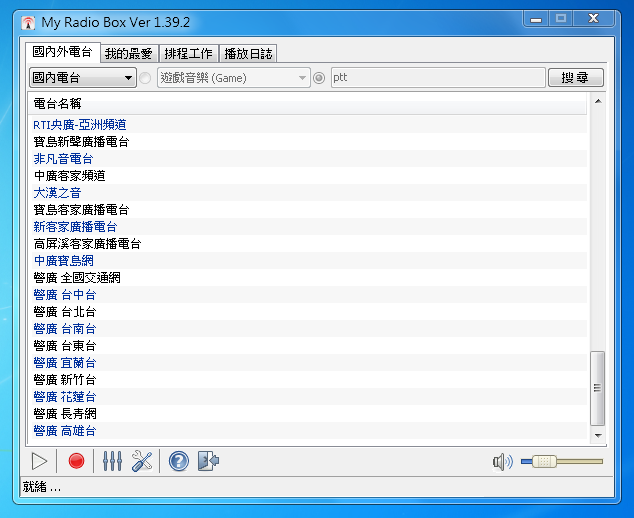Select station 非凡音電台
This screenshot has width=634, height=518.
(x=308, y=159)
